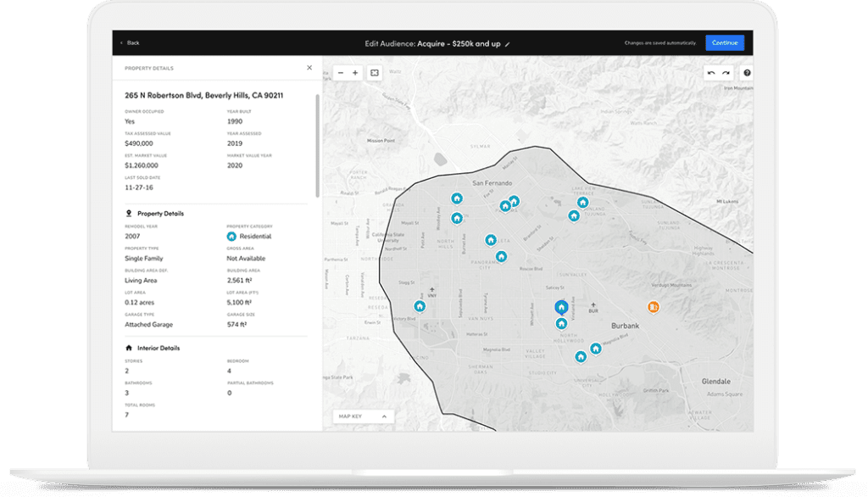Image resolution: width=868 pixels, height=497 pixels.
Task: Zoom out the map with minus button
Action: [341, 73]
